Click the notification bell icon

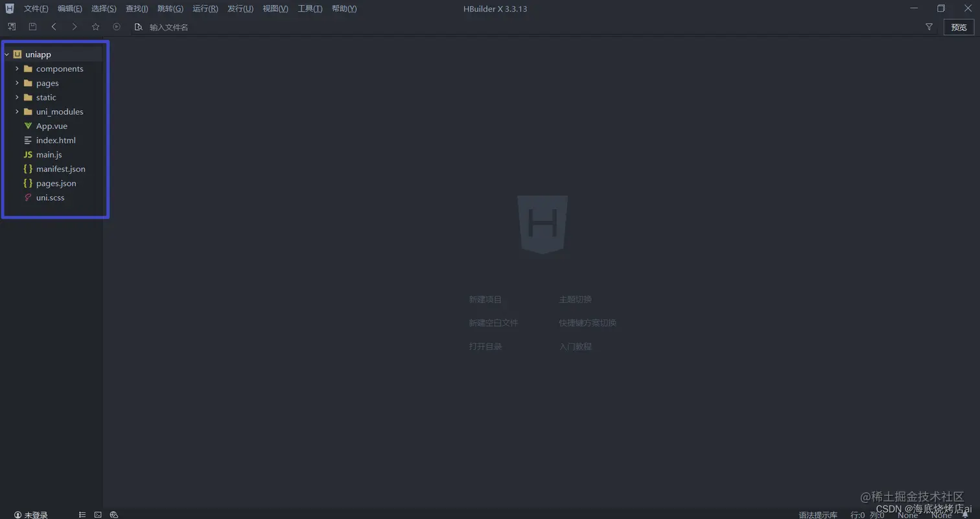coord(965,514)
